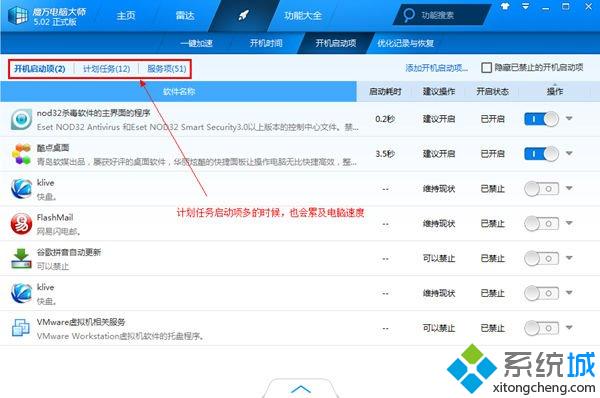The width and height of the screenshot is (600, 398).
Task: Click the search magnifier icon
Action: pos(409,15)
